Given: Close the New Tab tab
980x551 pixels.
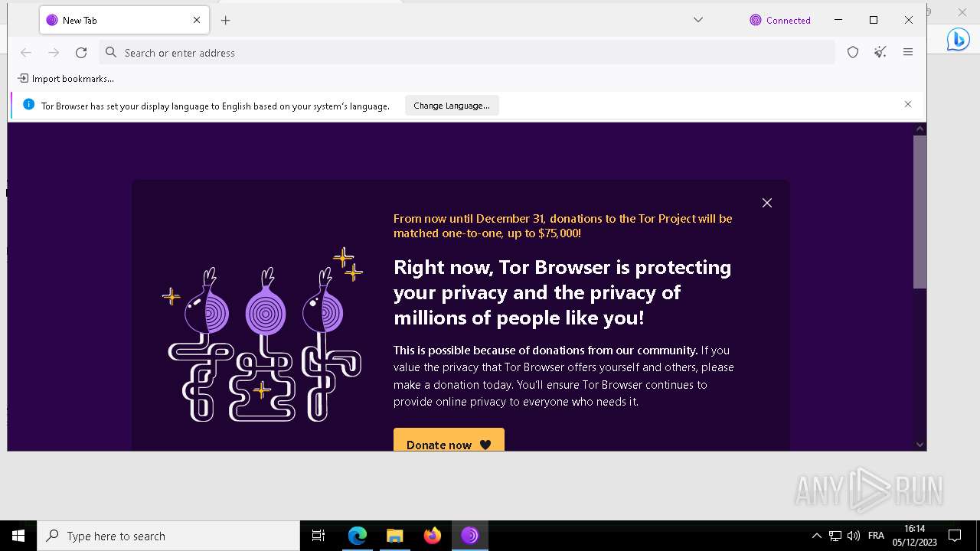Looking at the screenshot, I should coord(197,21).
